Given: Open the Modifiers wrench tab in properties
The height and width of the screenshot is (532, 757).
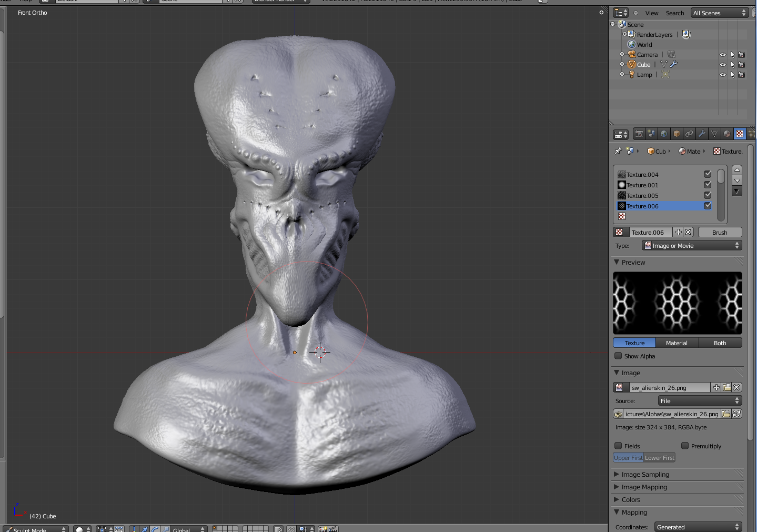Looking at the screenshot, I should 702,134.
